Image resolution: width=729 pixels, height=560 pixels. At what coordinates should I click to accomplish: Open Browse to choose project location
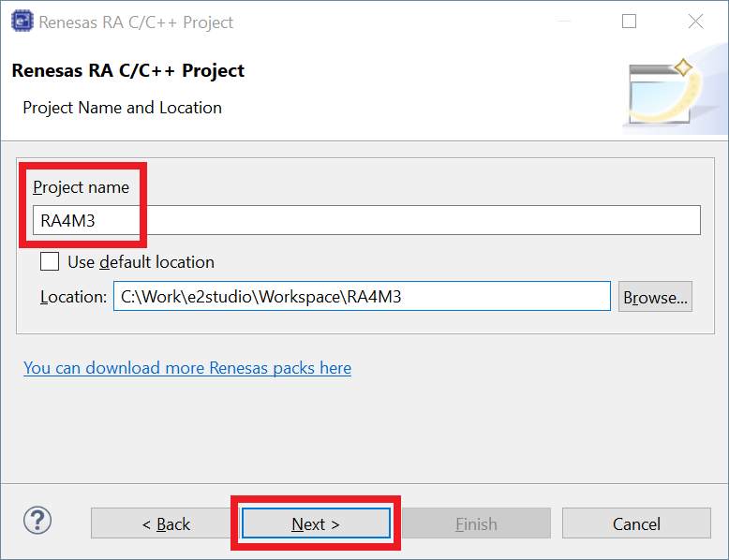click(x=655, y=297)
